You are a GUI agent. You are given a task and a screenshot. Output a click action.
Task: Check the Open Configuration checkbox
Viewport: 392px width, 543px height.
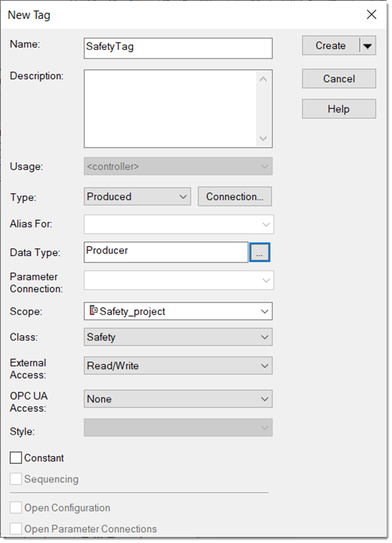pyautogui.click(x=16, y=508)
